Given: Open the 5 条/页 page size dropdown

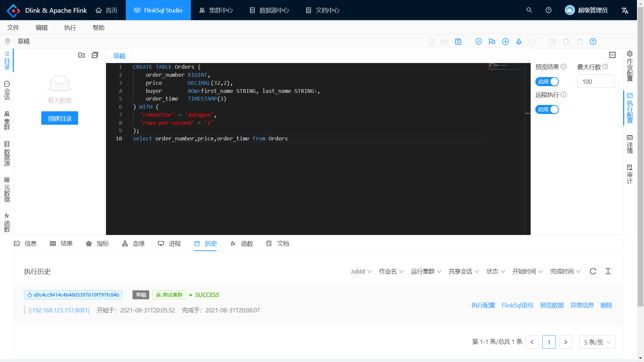Looking at the screenshot, I should click(x=597, y=342).
